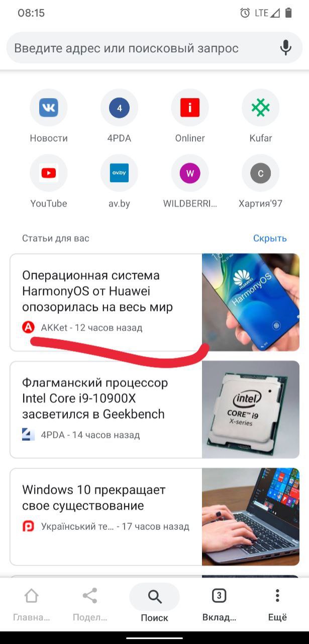Viewport: 309px width, 644px height.
Task: Open the Intel Core i9-10900X article thumbnail
Action: click(x=251, y=410)
